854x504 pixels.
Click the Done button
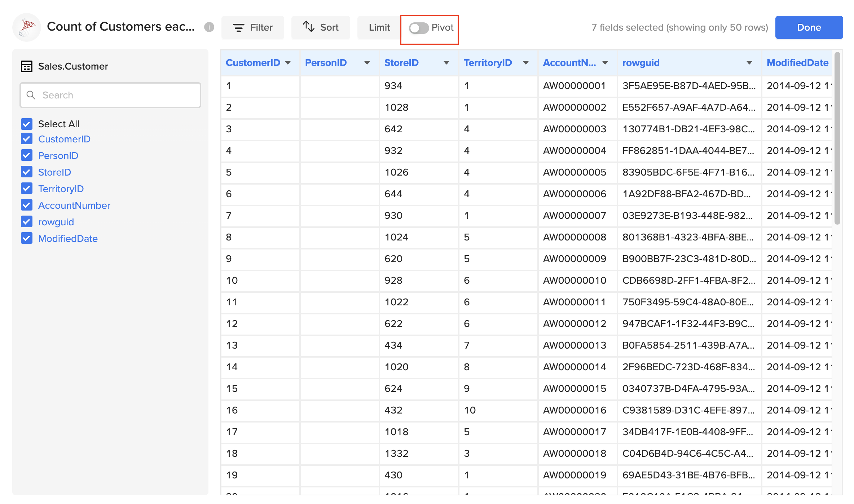[809, 27]
